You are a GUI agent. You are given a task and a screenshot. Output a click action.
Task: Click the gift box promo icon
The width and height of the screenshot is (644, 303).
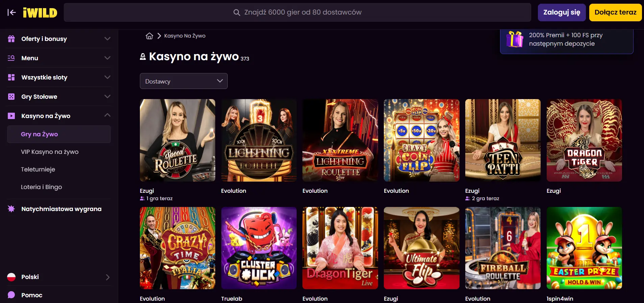(515, 39)
